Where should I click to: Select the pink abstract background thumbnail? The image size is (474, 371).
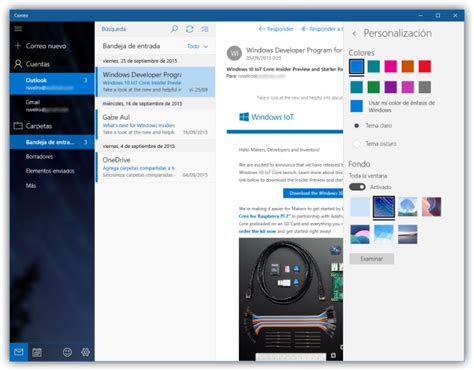(432, 207)
